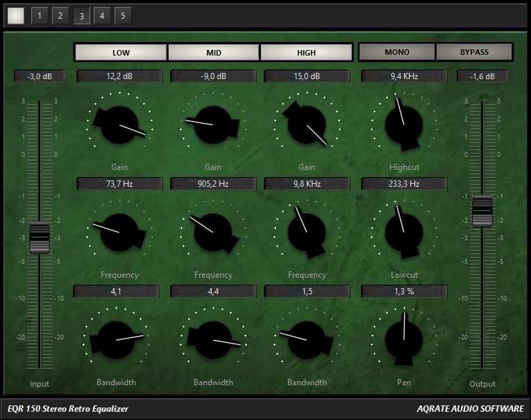Click the Low band Frequency knob
Viewport: 531px width, 420px height.
(x=119, y=232)
